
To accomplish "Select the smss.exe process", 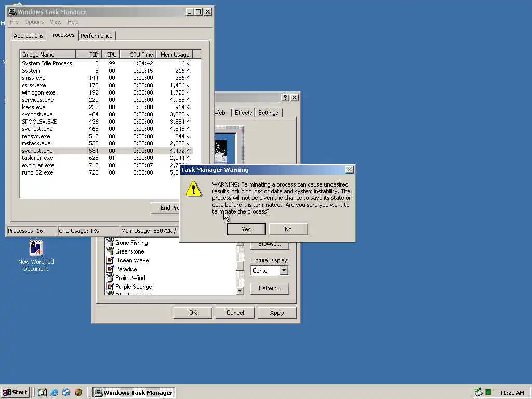I will [106, 78].
